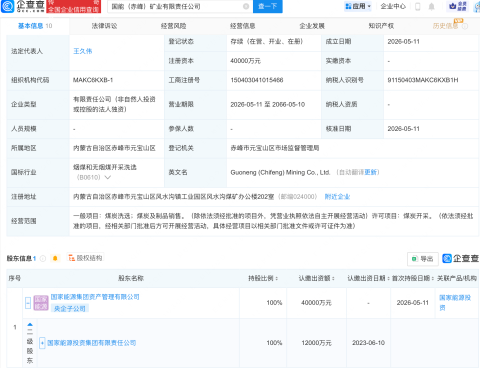The width and height of the screenshot is (480, 368).
Task: Open legal representative 王久伟 link
Action: coord(83,51)
